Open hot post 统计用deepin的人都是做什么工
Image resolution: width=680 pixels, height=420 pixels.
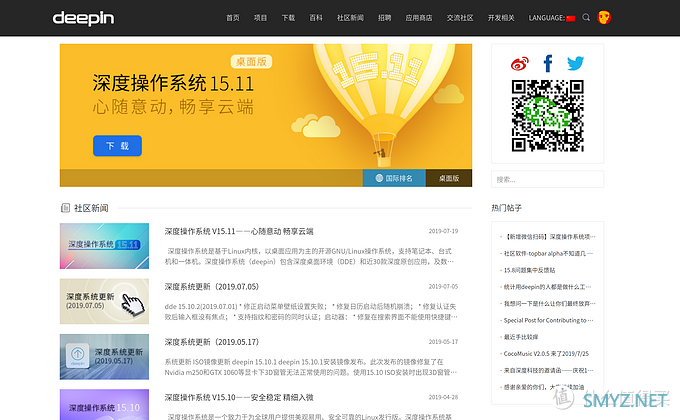[546, 287]
